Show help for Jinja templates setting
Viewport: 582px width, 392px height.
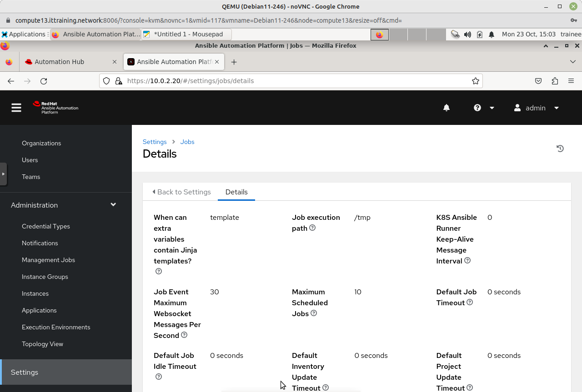[159, 271]
